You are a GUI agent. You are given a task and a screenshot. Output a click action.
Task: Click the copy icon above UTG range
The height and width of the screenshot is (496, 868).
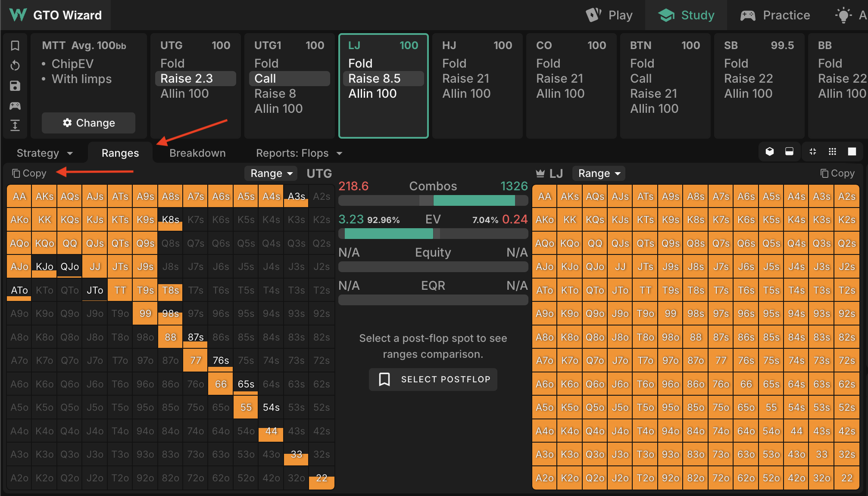[x=16, y=174]
